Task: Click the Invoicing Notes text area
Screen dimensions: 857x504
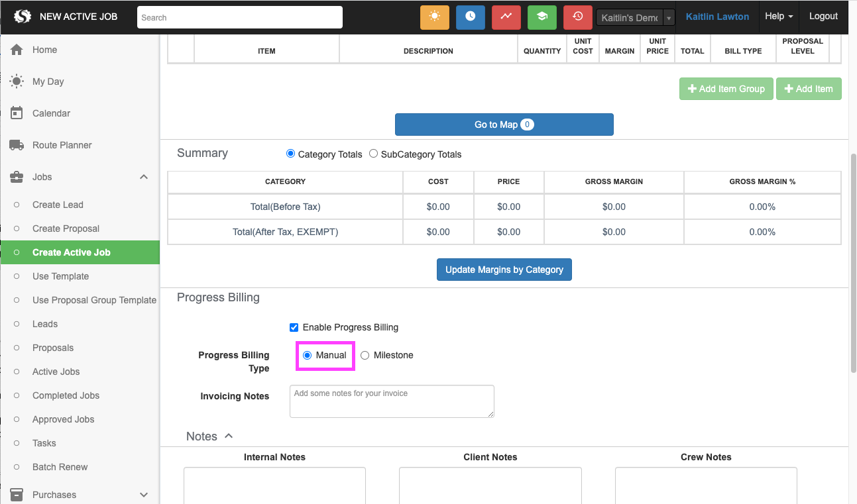Action: tap(392, 401)
